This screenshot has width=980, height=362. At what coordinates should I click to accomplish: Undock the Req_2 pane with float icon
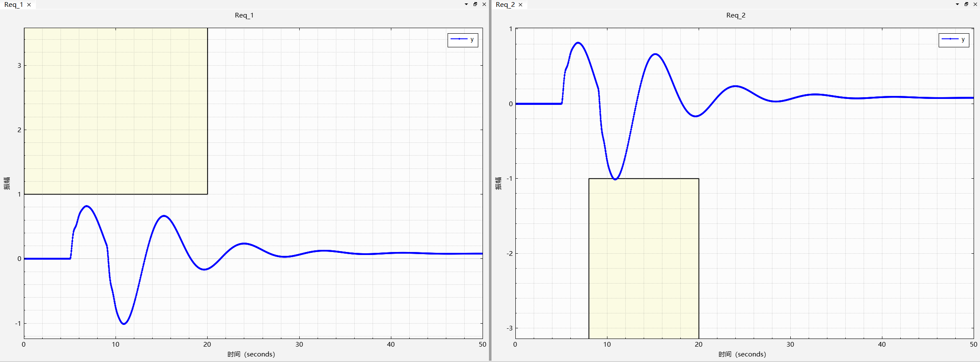966,4
